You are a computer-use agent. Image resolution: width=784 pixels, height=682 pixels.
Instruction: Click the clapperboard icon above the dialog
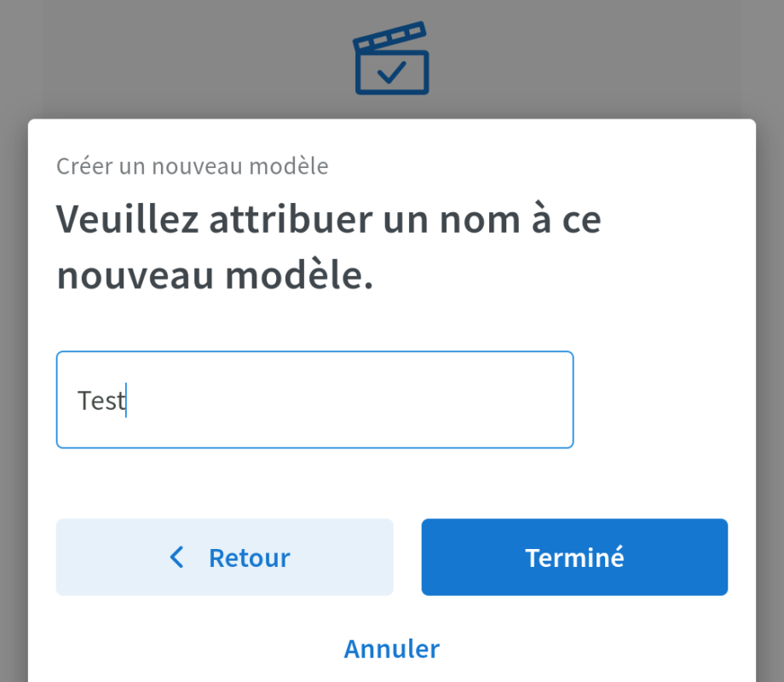[391, 60]
